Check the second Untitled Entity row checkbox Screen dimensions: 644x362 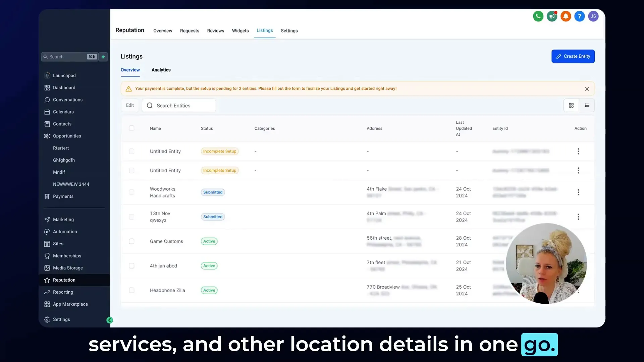tap(131, 171)
